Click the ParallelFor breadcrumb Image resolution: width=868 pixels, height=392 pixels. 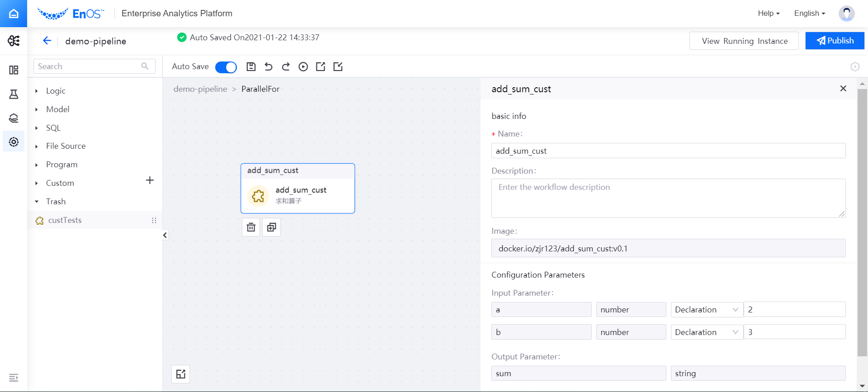click(x=260, y=89)
